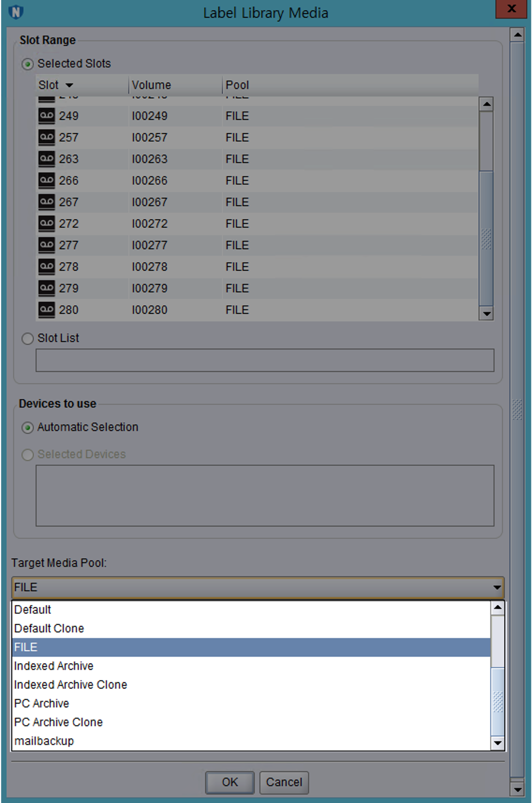Collapse the Target Media Pool dropdown
The image size is (532, 803).
[497, 587]
